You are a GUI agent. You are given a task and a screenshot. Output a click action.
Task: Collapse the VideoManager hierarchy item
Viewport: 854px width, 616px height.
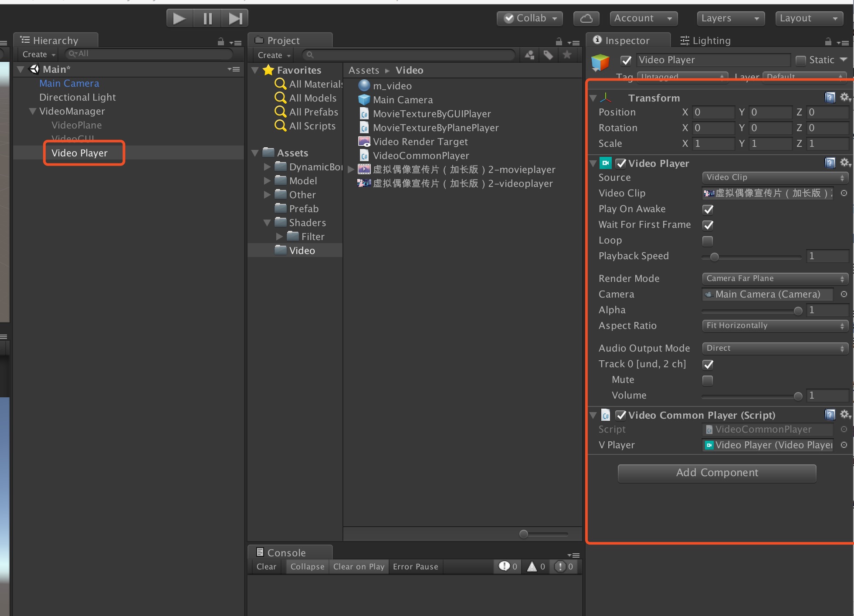tap(32, 111)
